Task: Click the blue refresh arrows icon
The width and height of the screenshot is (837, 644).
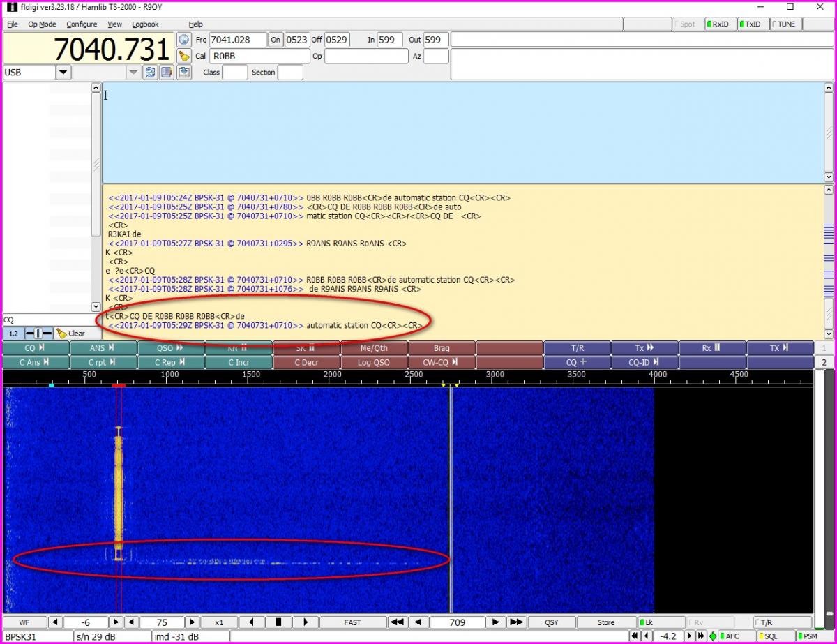Action: click(x=150, y=72)
